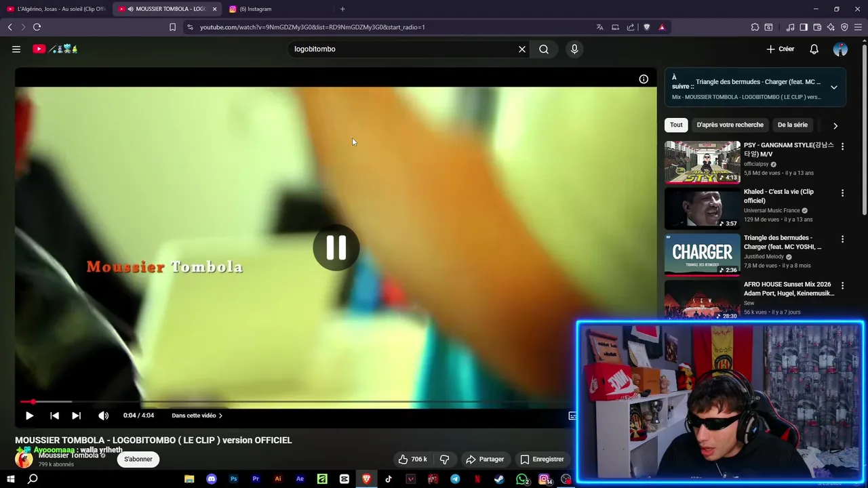Open the Brave Wallet icon

click(x=817, y=27)
